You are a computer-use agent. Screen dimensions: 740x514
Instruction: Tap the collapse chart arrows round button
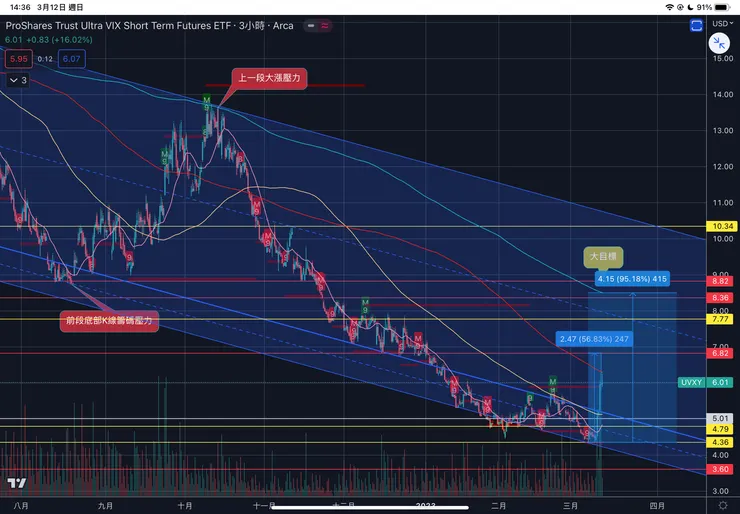tap(719, 43)
